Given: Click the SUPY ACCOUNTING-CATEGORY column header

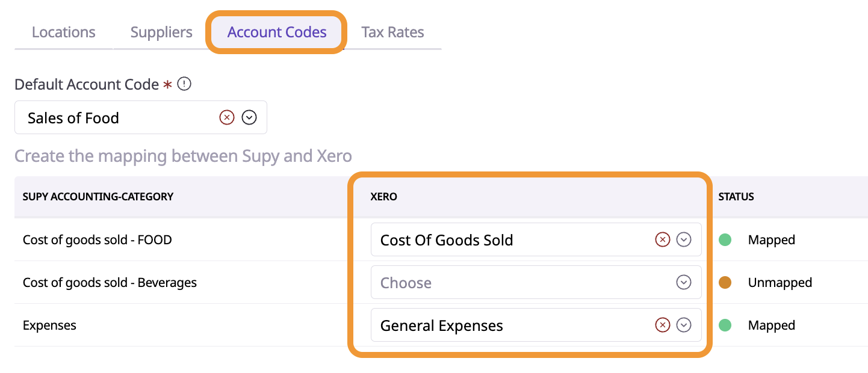Looking at the screenshot, I should (x=98, y=197).
